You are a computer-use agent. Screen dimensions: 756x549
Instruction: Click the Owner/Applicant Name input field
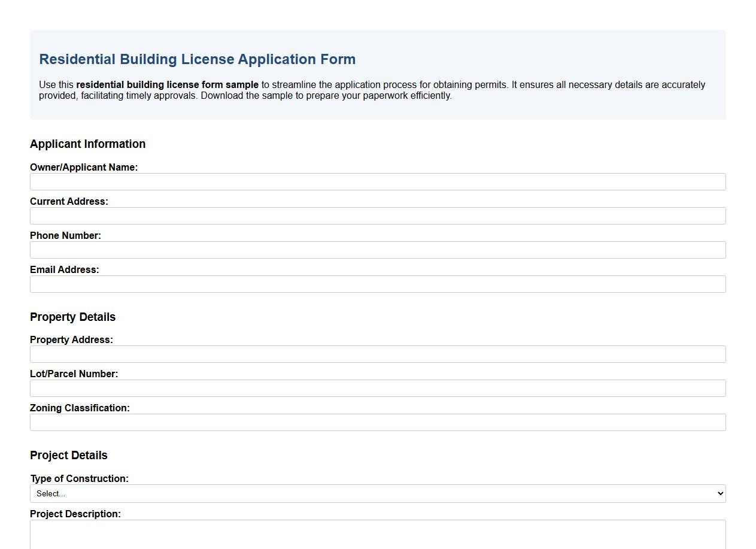click(x=378, y=182)
